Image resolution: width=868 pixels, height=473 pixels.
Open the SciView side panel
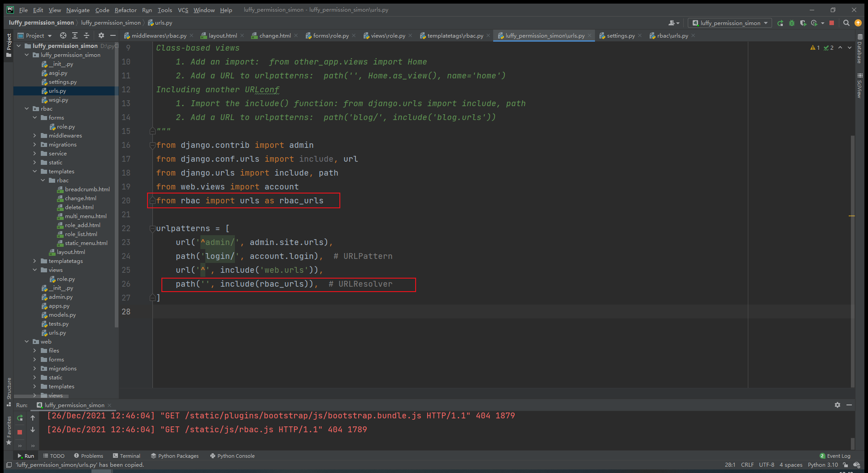click(x=859, y=86)
